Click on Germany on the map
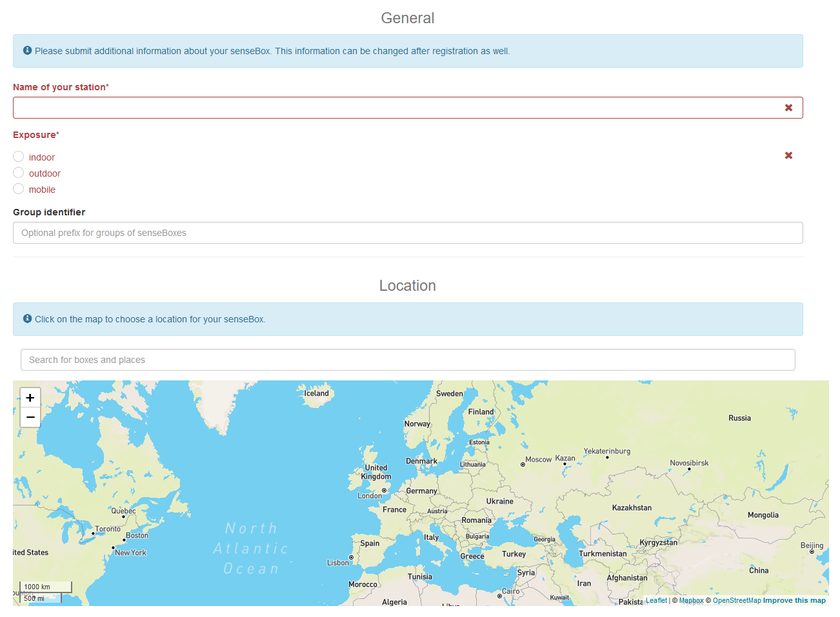This screenshot has width=840, height=617. tap(421, 491)
